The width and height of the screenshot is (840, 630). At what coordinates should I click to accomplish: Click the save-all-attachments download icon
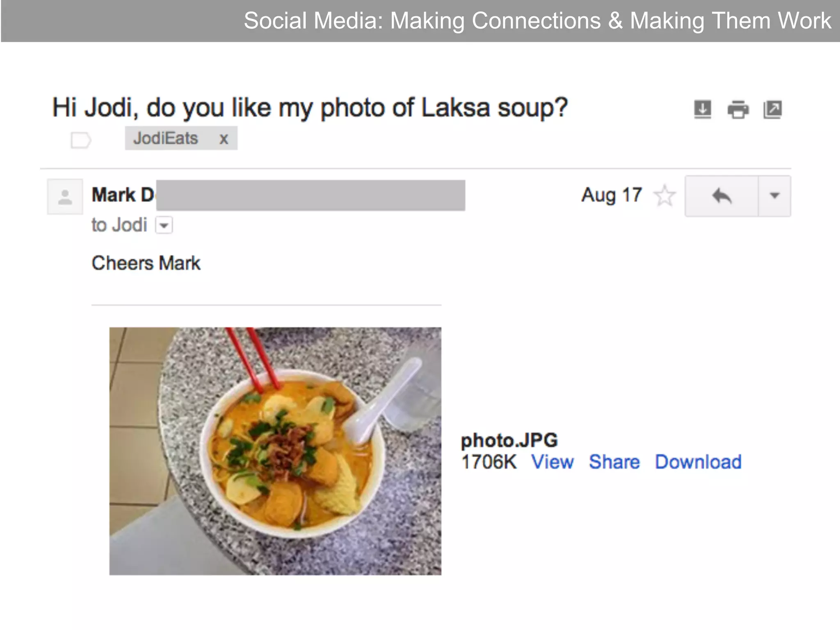click(x=702, y=110)
